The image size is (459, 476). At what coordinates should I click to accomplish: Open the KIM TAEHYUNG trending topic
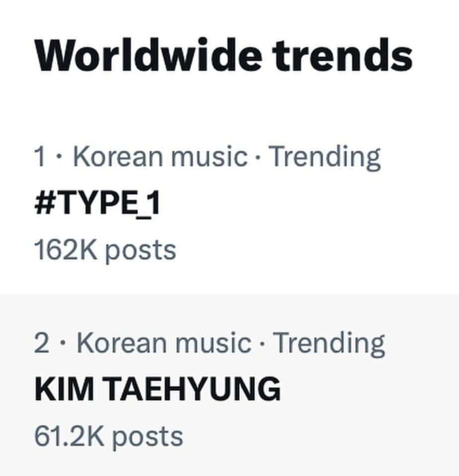click(157, 389)
